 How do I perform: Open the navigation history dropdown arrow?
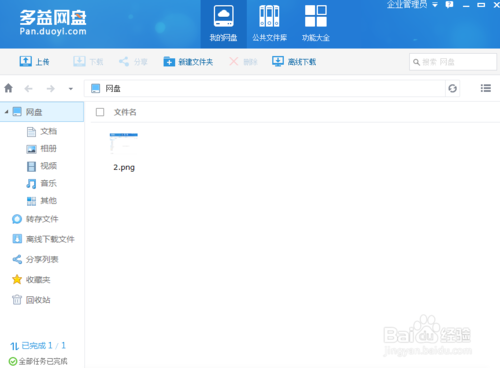pos(71,89)
